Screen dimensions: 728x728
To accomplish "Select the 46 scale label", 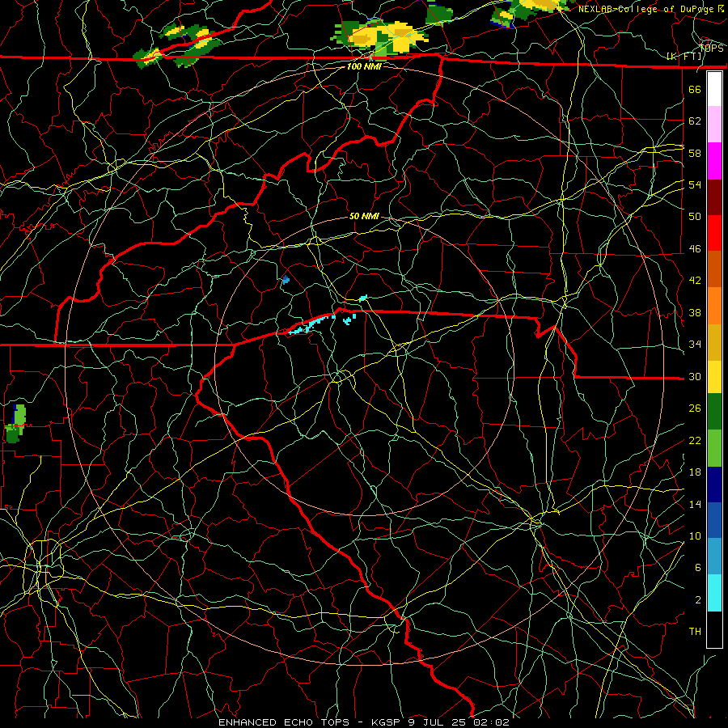I will [x=695, y=249].
